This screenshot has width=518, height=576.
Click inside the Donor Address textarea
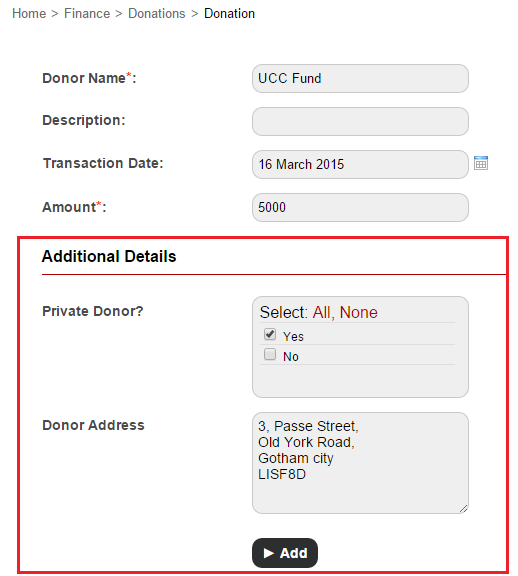360,463
